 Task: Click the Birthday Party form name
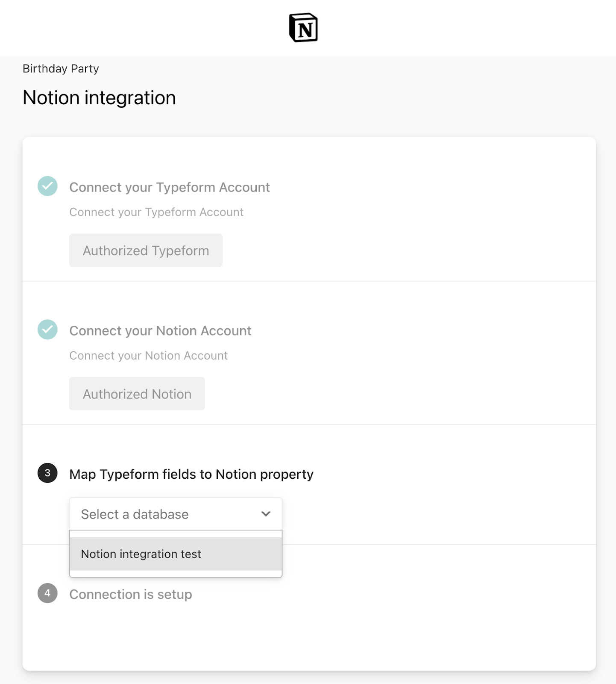tap(61, 69)
